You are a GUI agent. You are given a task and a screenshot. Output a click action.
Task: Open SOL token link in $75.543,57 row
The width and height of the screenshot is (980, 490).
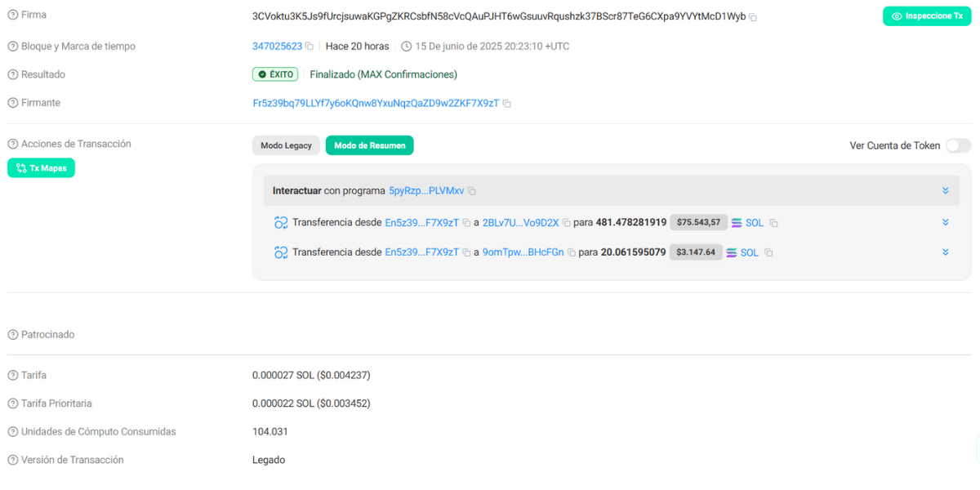(755, 223)
